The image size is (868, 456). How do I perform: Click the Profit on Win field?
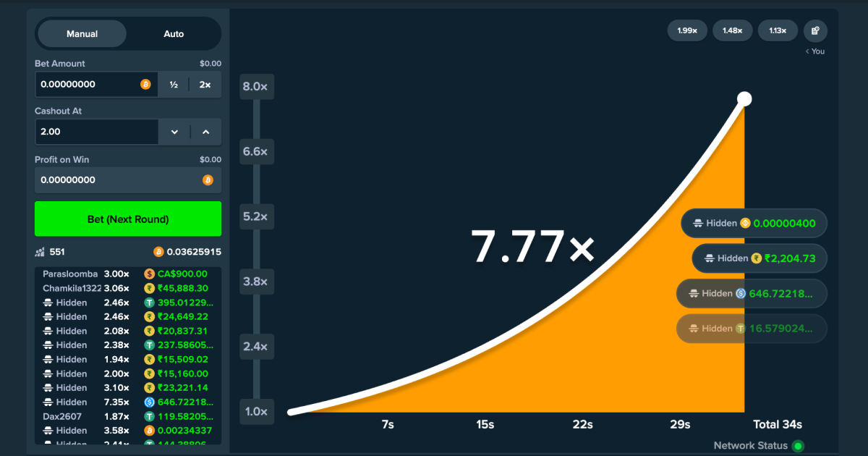(128, 180)
